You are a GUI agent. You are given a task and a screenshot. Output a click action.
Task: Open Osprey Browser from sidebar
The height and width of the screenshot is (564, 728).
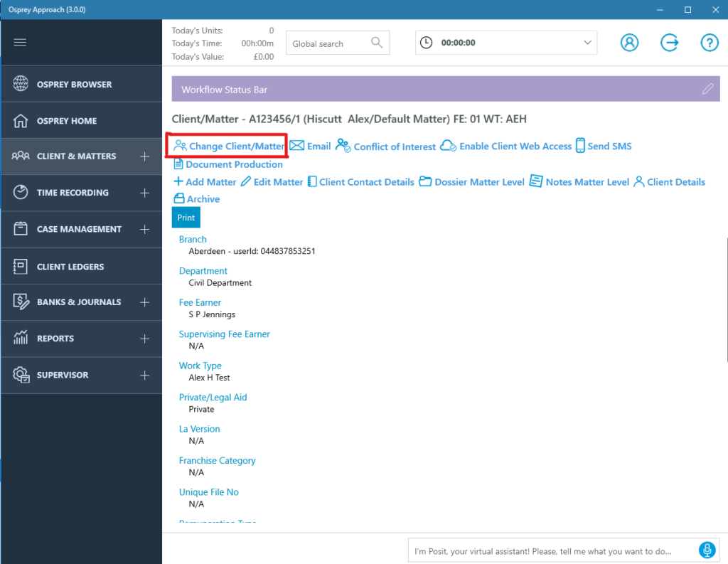point(81,84)
